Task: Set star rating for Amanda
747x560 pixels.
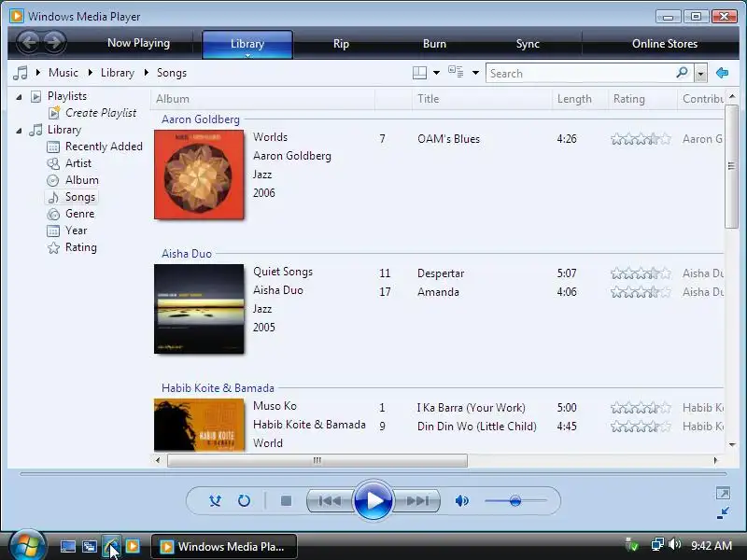Action: click(641, 292)
